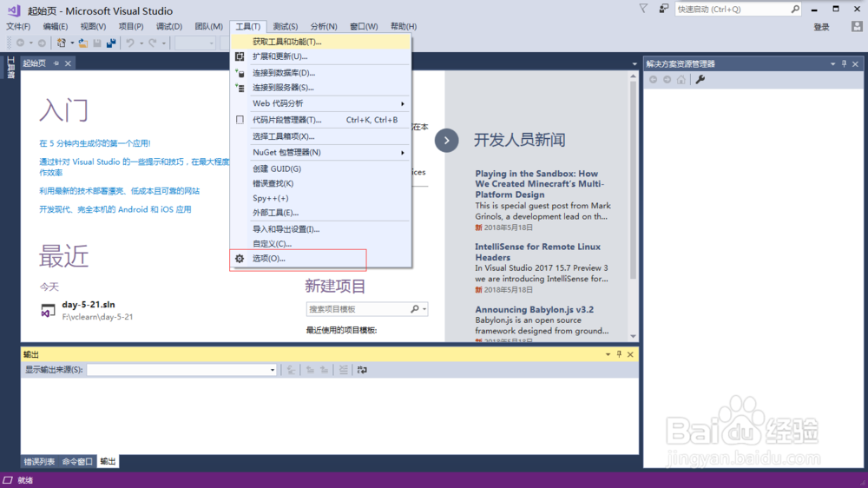Open Playing in the Sandbox news article

(x=540, y=184)
